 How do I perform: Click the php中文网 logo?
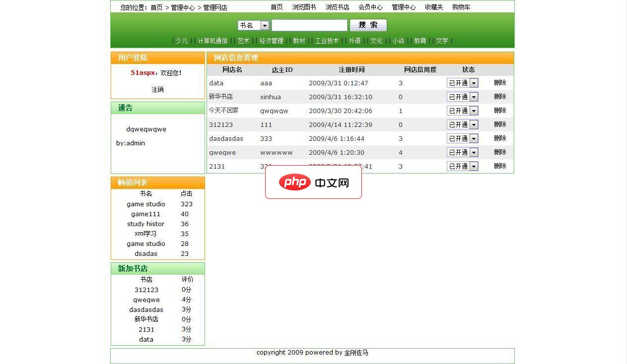coord(313,182)
